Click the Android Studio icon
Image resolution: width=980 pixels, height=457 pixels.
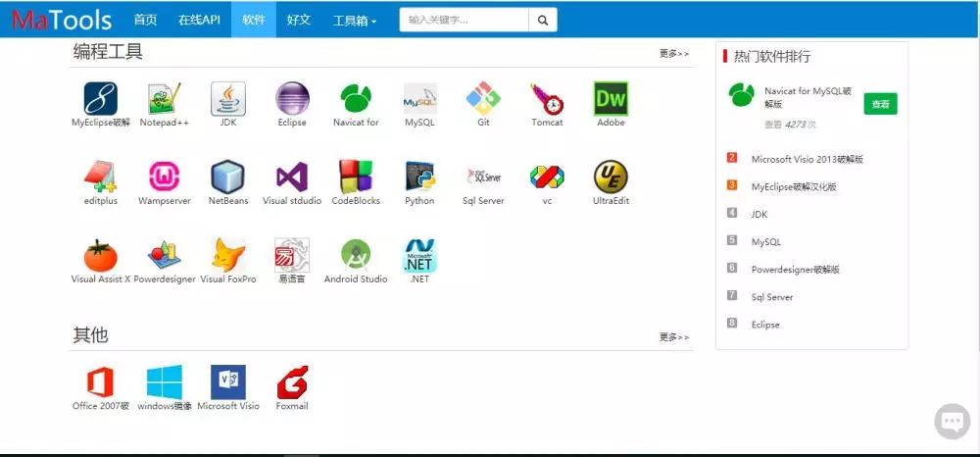point(356,255)
